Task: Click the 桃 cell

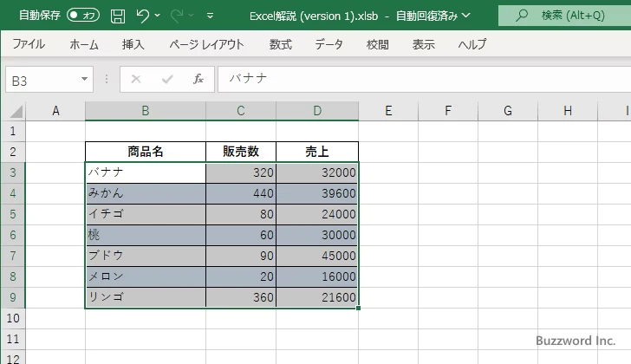Action: coord(146,235)
